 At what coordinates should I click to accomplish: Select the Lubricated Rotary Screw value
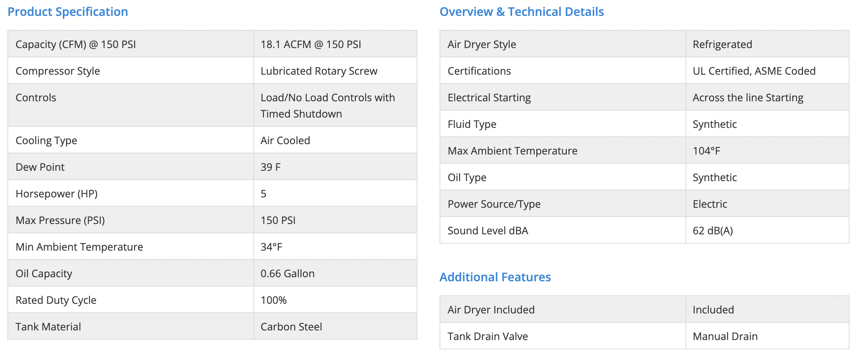point(319,71)
